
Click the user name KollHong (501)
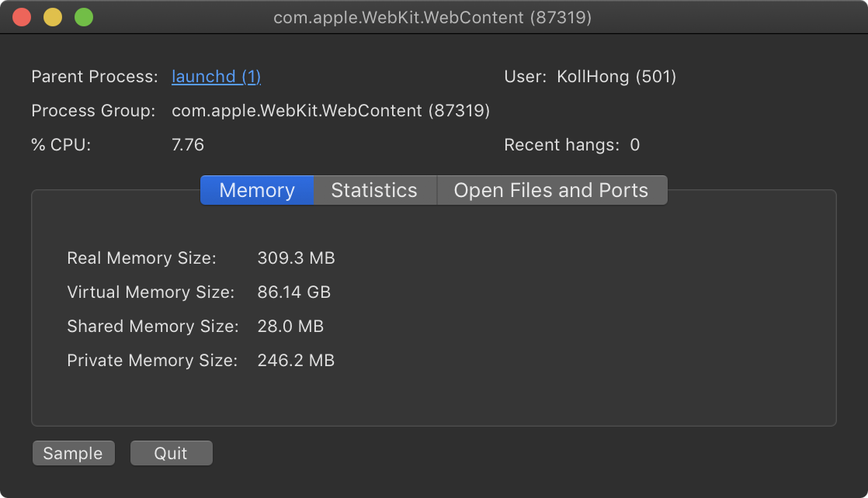pos(616,77)
